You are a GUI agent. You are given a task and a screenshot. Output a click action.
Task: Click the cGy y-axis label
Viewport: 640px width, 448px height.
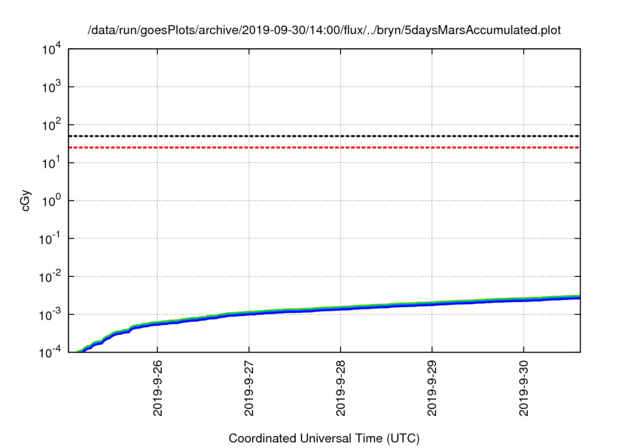coord(25,201)
